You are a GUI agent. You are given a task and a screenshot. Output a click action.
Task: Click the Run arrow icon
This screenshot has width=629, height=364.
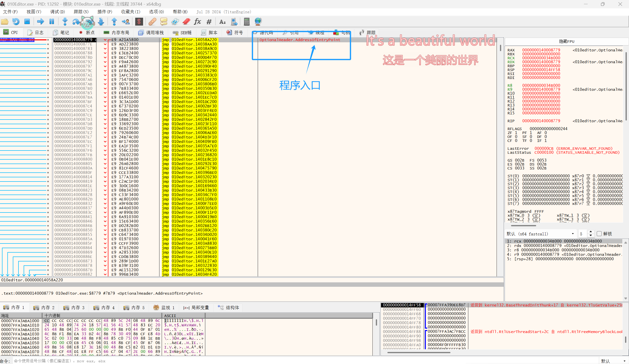click(40, 22)
